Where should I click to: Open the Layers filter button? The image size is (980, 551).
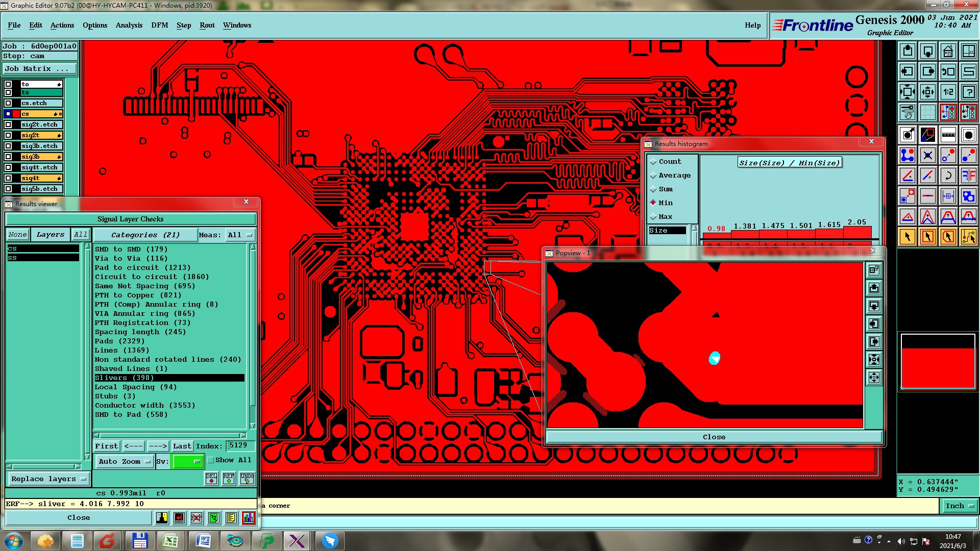click(x=51, y=235)
